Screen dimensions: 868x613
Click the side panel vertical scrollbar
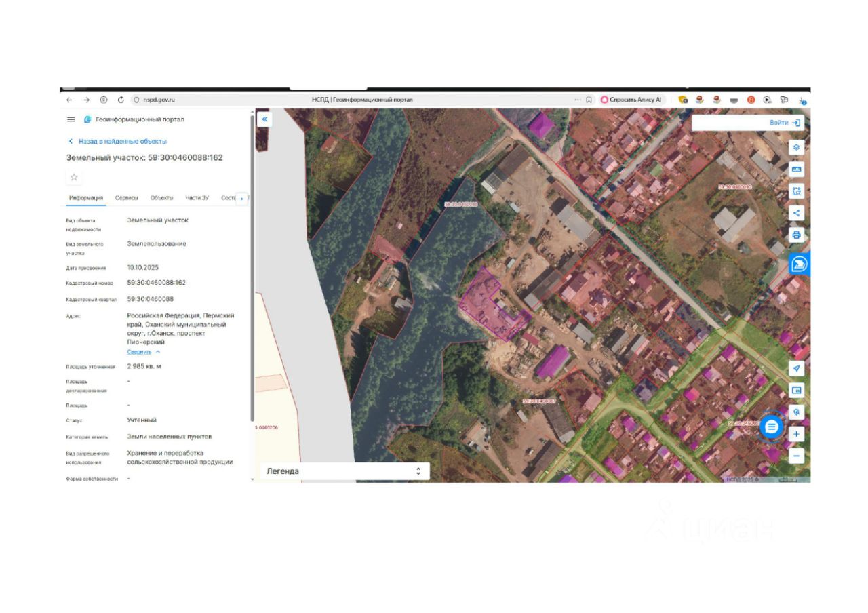(x=253, y=268)
